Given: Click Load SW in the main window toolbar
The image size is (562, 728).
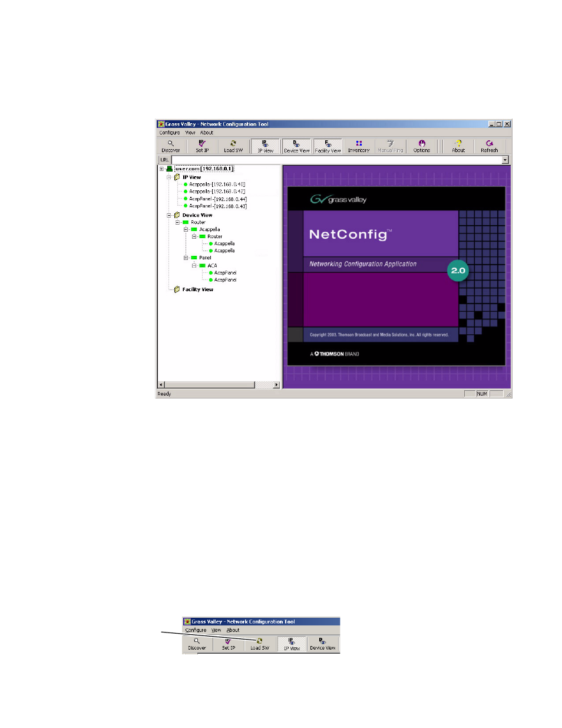Looking at the screenshot, I should click(233, 146).
